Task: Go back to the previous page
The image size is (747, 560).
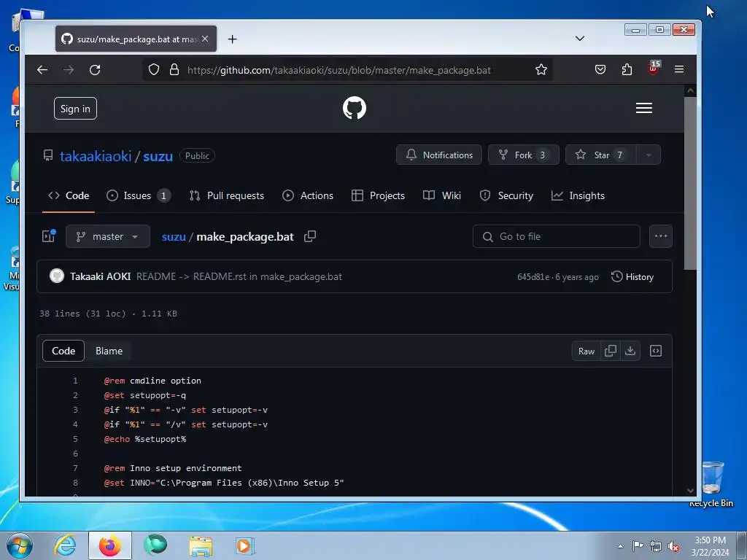Action: (x=42, y=70)
